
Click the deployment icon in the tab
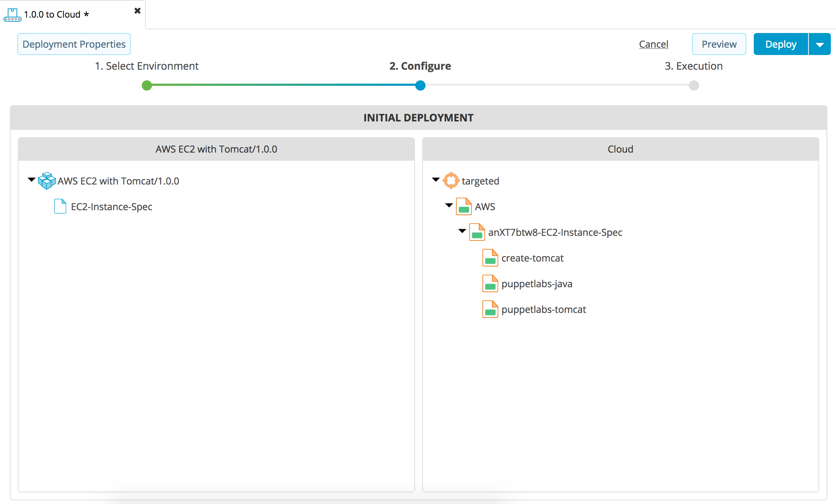coord(12,15)
